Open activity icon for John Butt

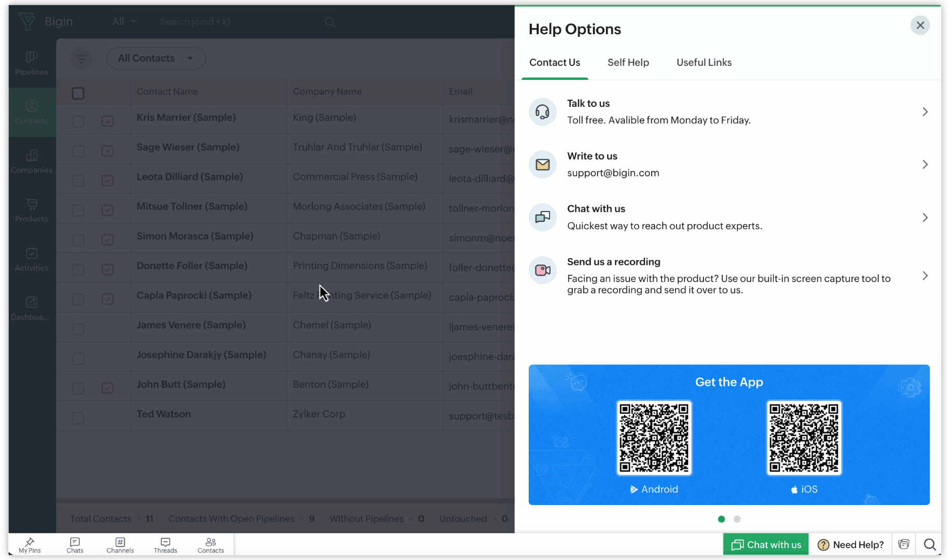[x=107, y=387]
